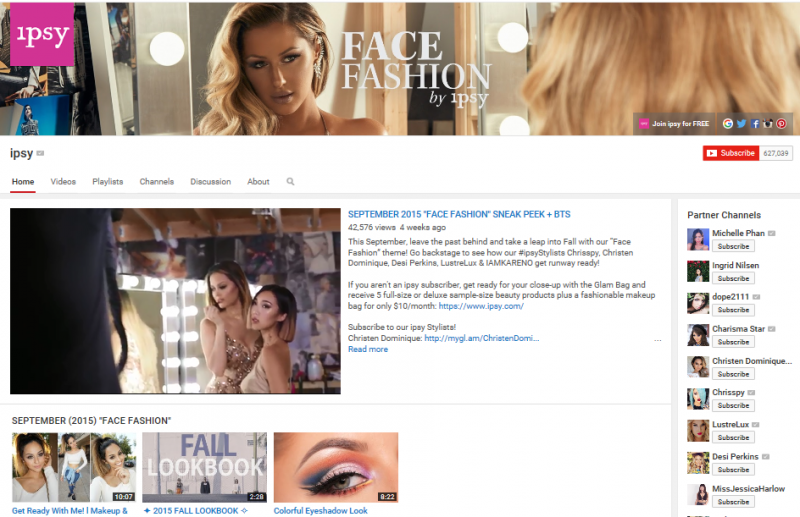Image resolution: width=800 pixels, height=517 pixels.
Task: Subscribe to MissJessicaHarlow
Action: (733, 502)
